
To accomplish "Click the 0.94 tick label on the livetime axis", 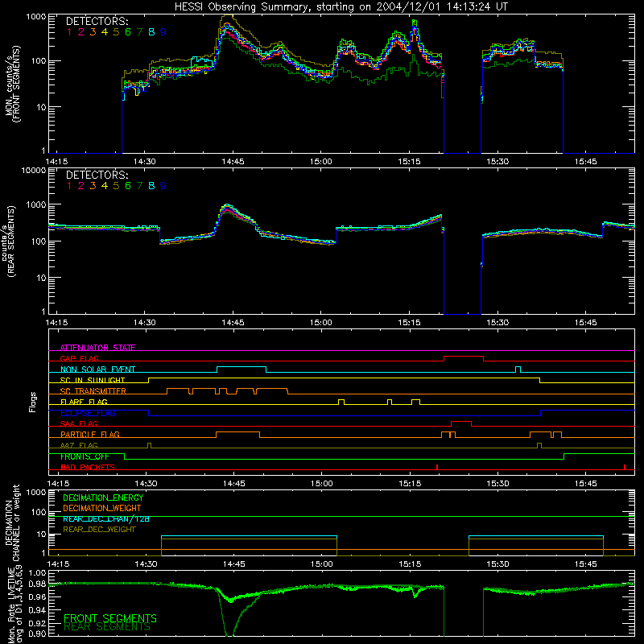I will [x=37, y=609].
